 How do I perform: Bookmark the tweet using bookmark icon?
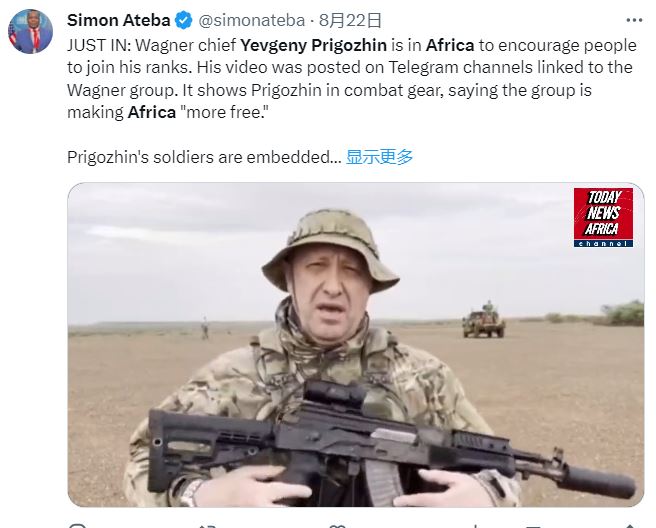[532, 525]
